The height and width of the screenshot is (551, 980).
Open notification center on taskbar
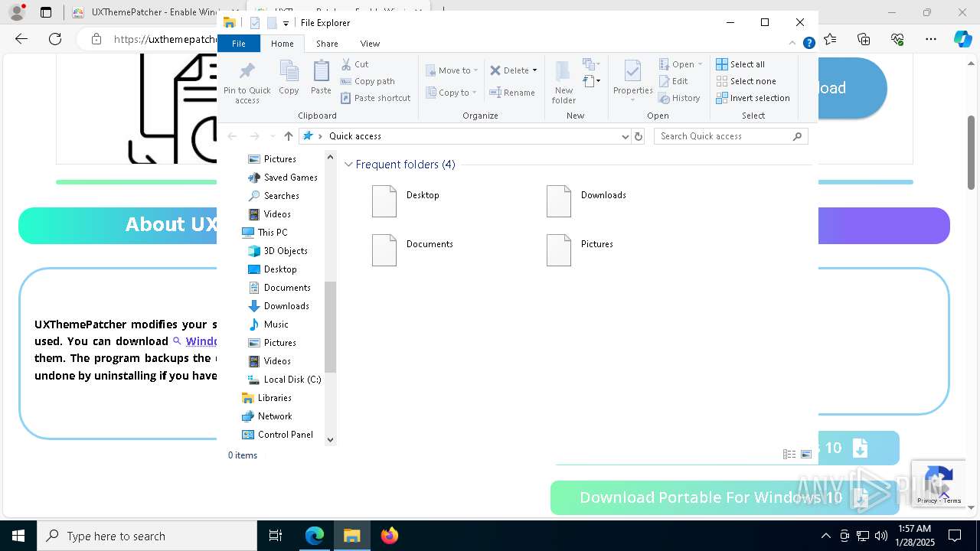click(955, 536)
